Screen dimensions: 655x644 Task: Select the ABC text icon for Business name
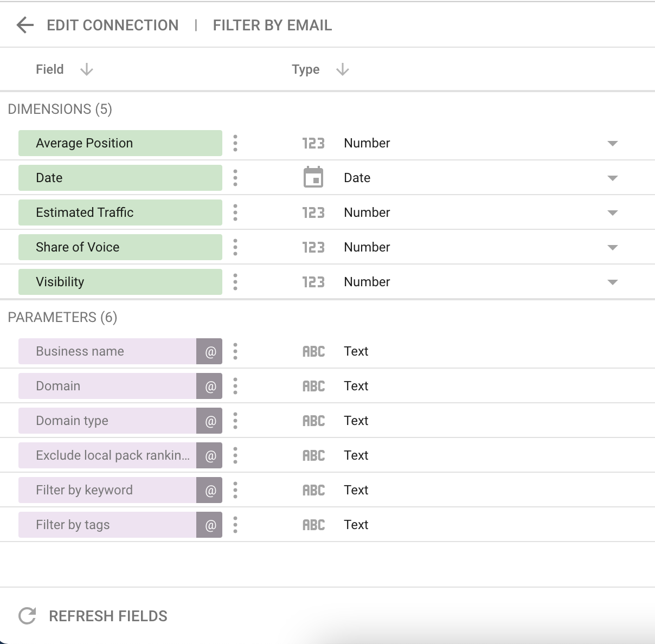coord(313,351)
